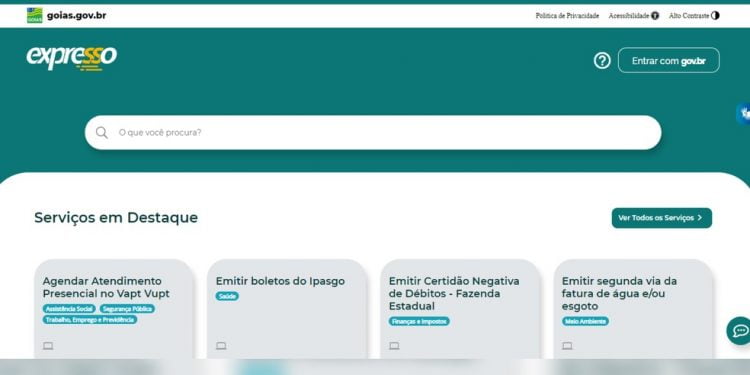Open the help question mark icon
This screenshot has width=750, height=375.
(602, 61)
